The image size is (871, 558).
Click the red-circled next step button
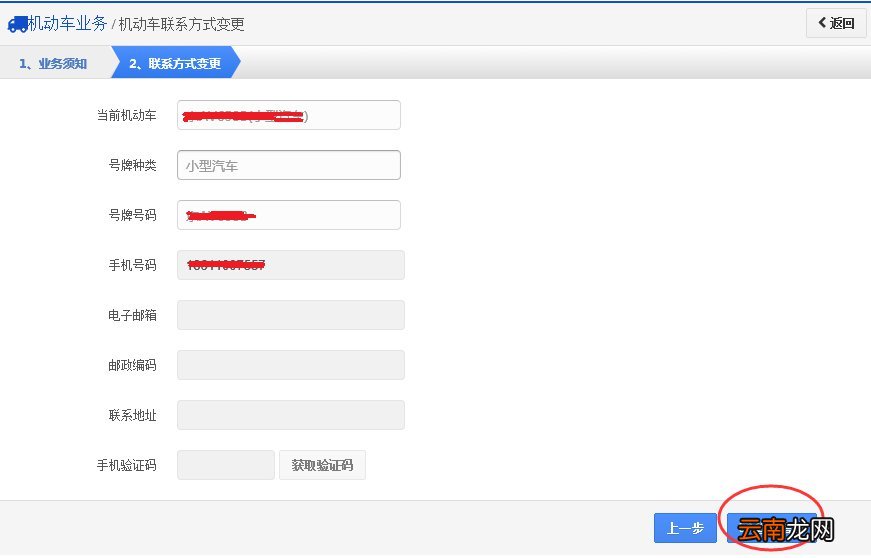(772, 528)
